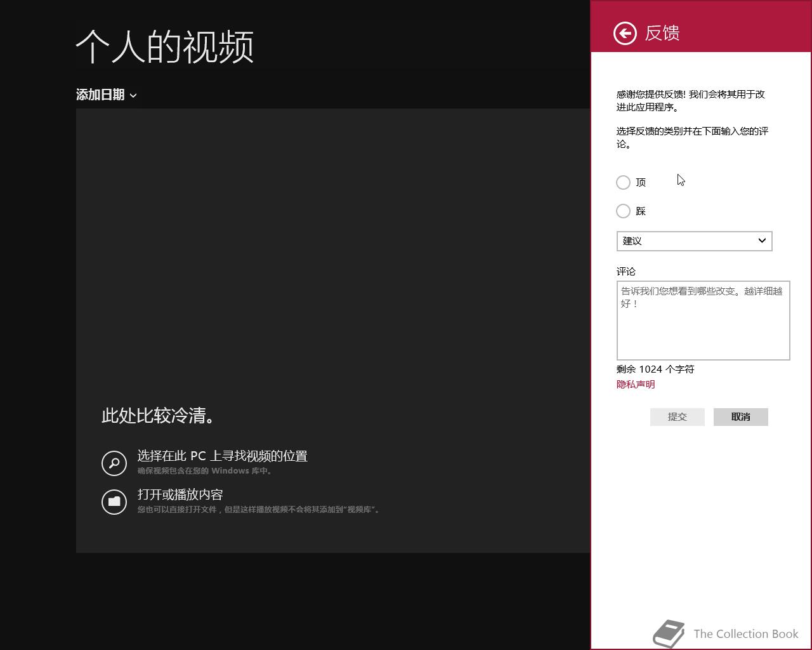The width and height of the screenshot is (812, 650).
Task: Click the 反馈 panel heading text
Action: point(662,33)
